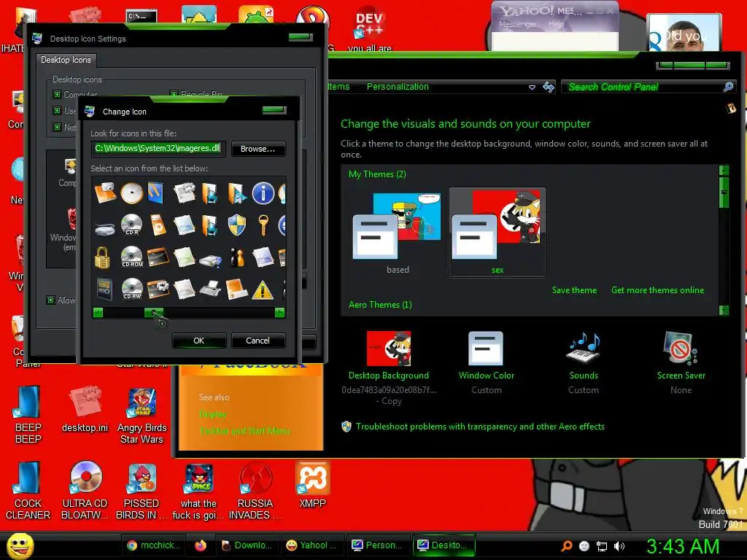Image resolution: width=747 pixels, height=560 pixels.
Task: Open Taskbar and Start Menu link
Action: click(245, 430)
